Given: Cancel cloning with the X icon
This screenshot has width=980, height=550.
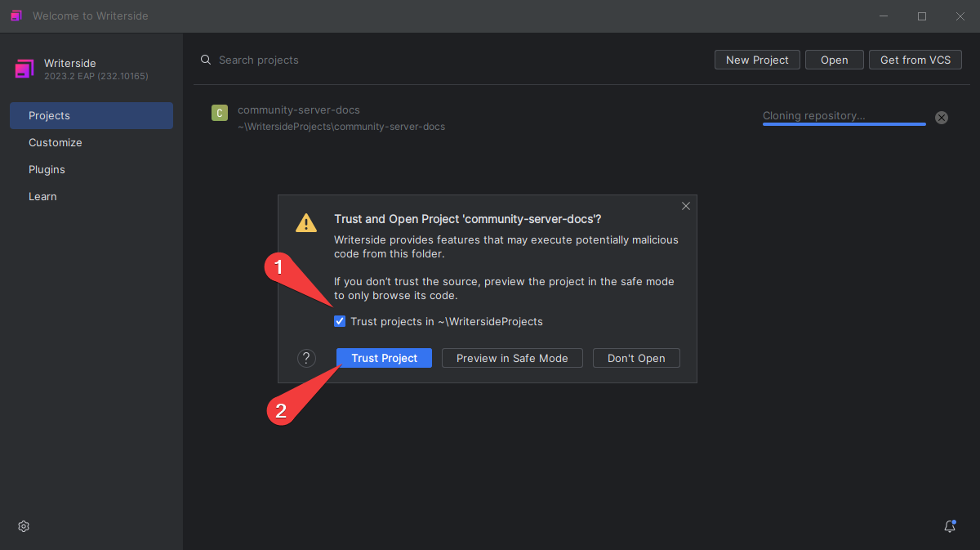Looking at the screenshot, I should [x=942, y=118].
